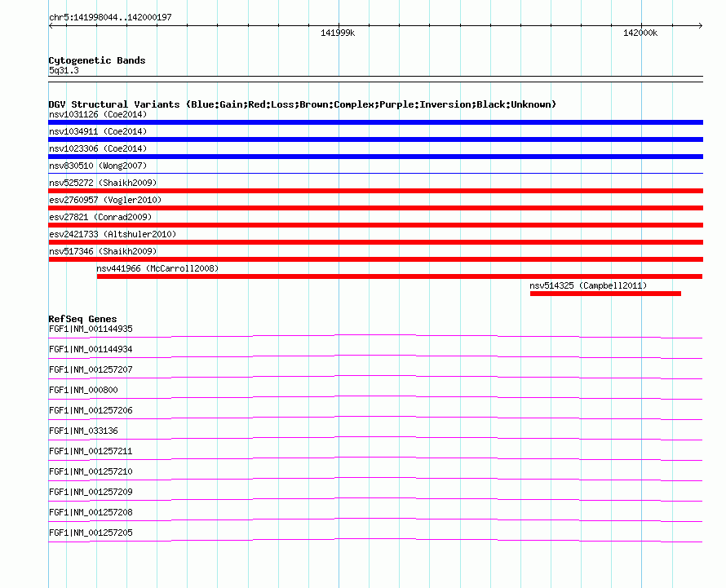The width and height of the screenshot is (726, 588).
Task: Select the red loss bar under nsv517346
Action: point(375,259)
